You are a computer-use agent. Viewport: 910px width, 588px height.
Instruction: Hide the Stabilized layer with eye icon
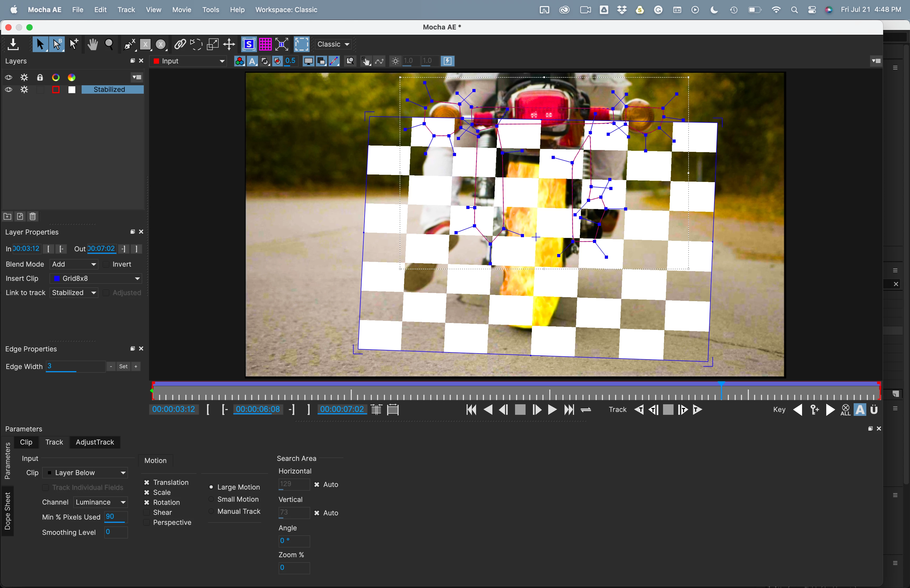[8, 90]
